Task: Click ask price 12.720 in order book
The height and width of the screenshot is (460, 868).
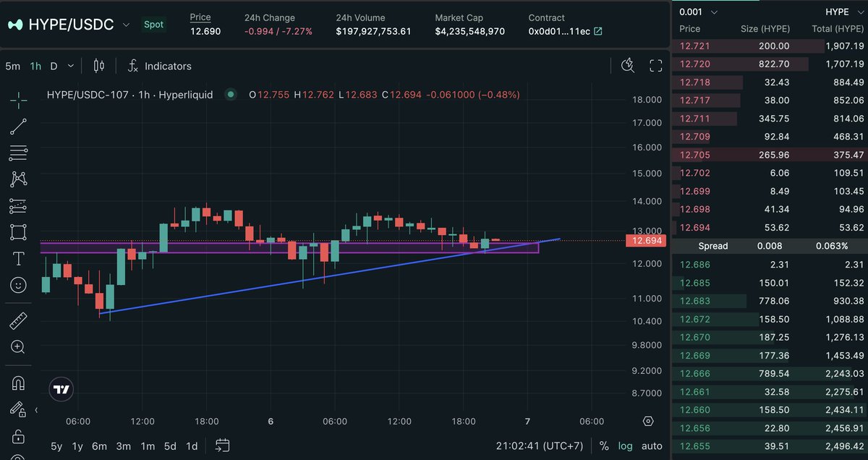Action: click(x=694, y=64)
